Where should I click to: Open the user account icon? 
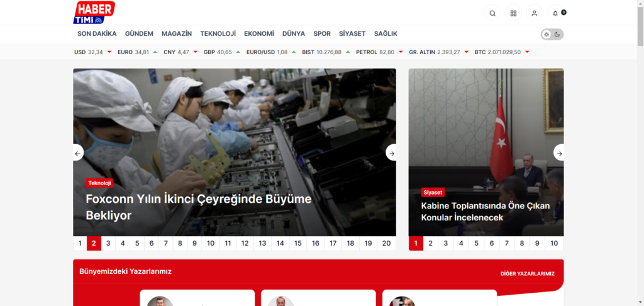535,13
